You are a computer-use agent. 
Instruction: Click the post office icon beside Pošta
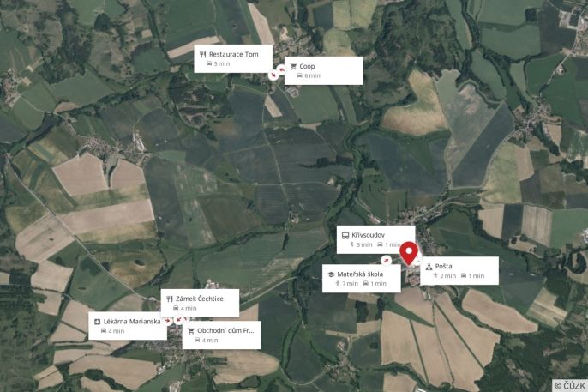click(x=429, y=267)
